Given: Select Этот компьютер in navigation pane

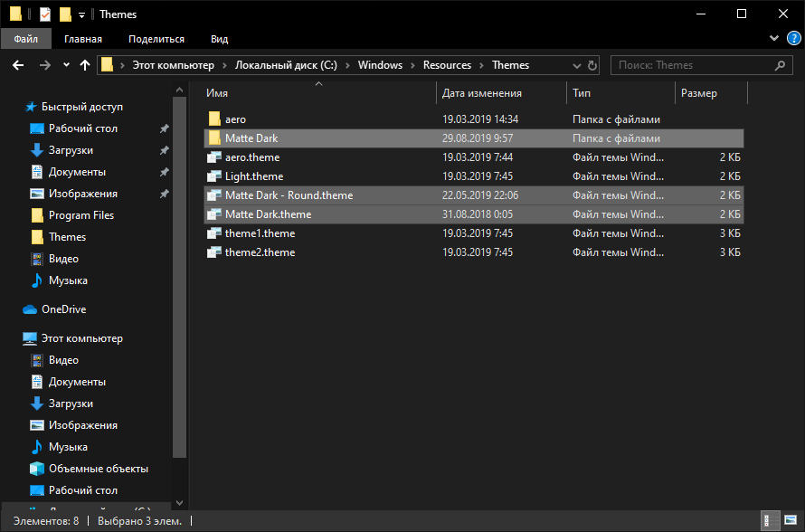Looking at the screenshot, I should click(81, 338).
